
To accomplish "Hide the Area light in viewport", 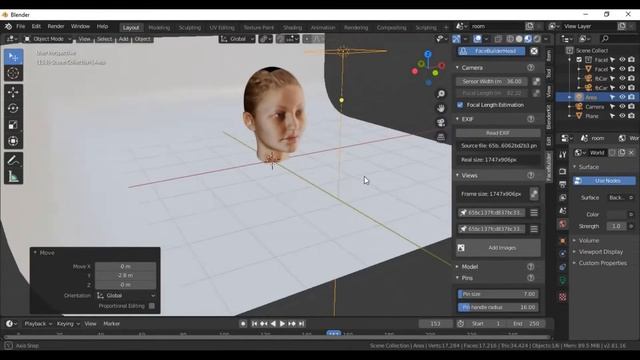I will point(622,97).
